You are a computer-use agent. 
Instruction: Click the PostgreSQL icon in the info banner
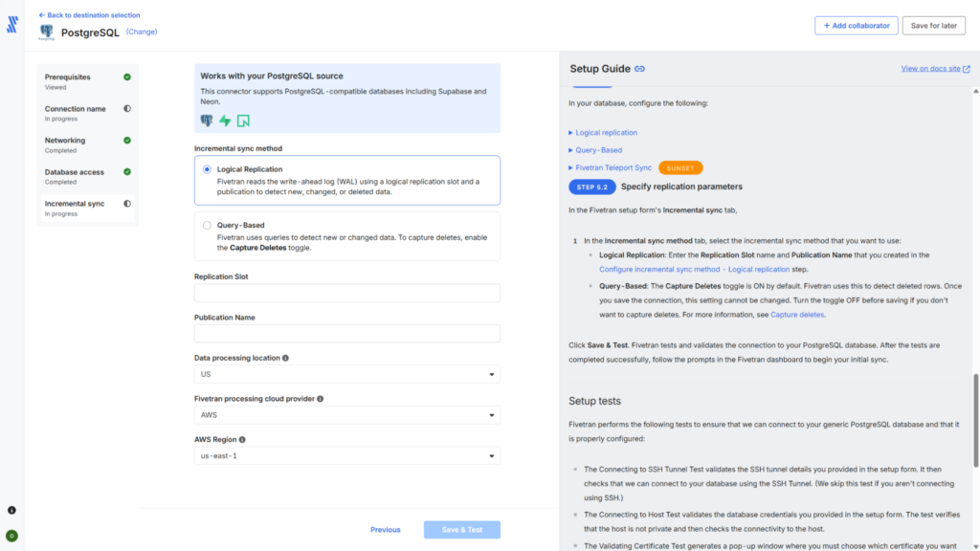[x=207, y=121]
